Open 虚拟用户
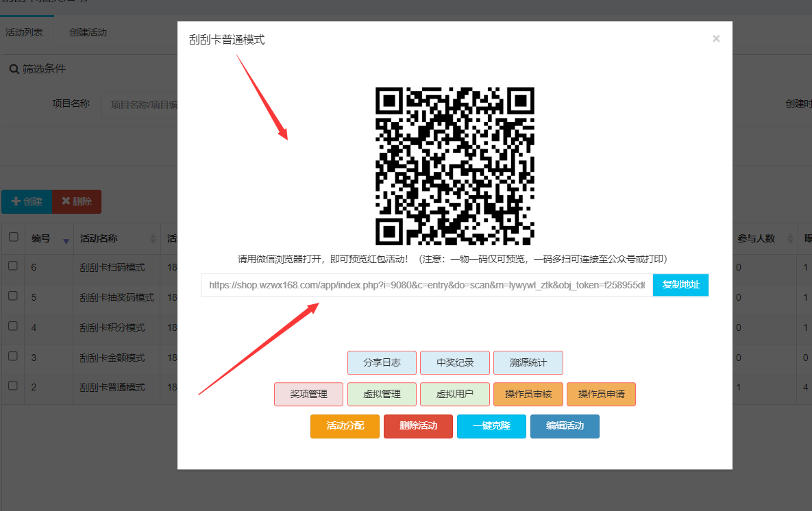This screenshot has height=511, width=812. pos(455,395)
